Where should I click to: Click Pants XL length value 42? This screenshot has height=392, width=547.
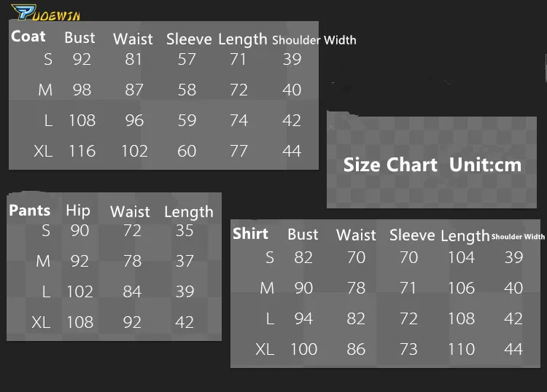click(x=185, y=322)
